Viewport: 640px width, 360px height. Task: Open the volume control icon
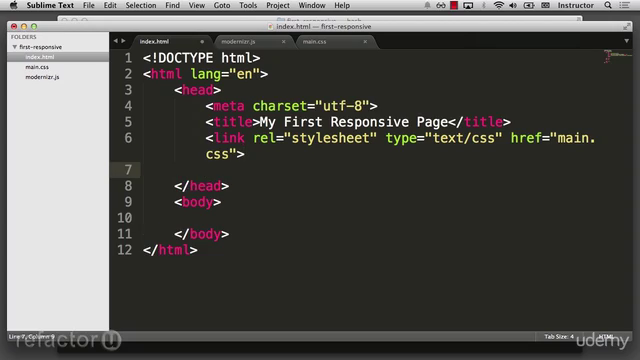tap(513, 5)
